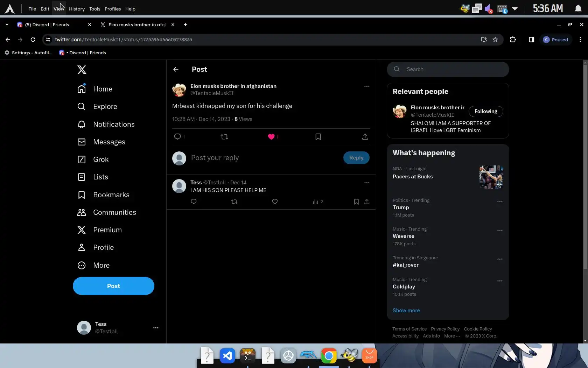Open more options for #kai_rover trend
The height and width of the screenshot is (368, 588).
(x=500, y=259)
